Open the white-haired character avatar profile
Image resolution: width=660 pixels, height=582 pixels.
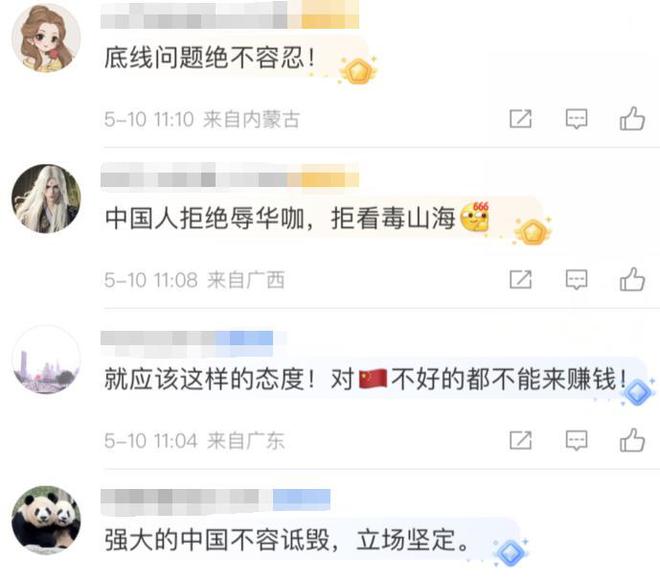click(x=46, y=199)
